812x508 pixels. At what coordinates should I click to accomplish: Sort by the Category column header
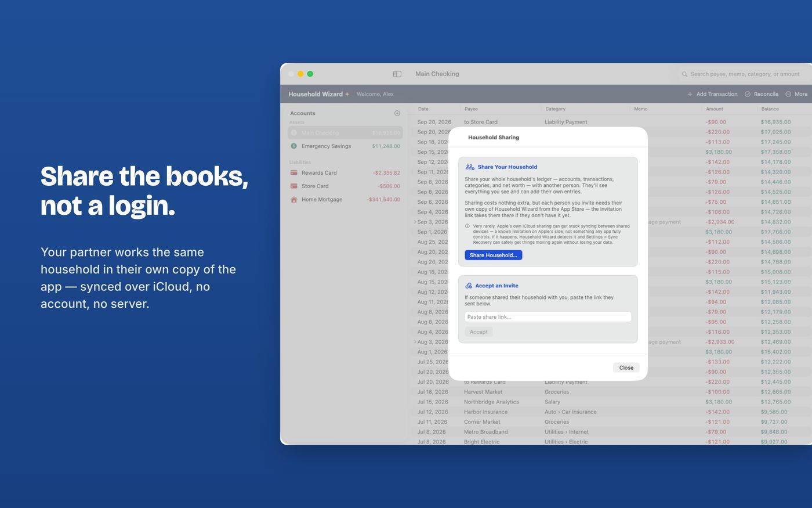(x=555, y=109)
